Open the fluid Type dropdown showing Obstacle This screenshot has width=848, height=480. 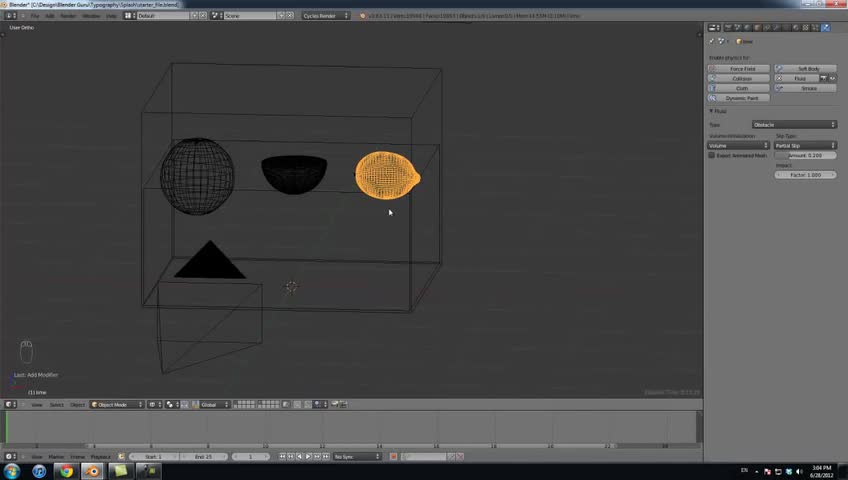[794, 124]
